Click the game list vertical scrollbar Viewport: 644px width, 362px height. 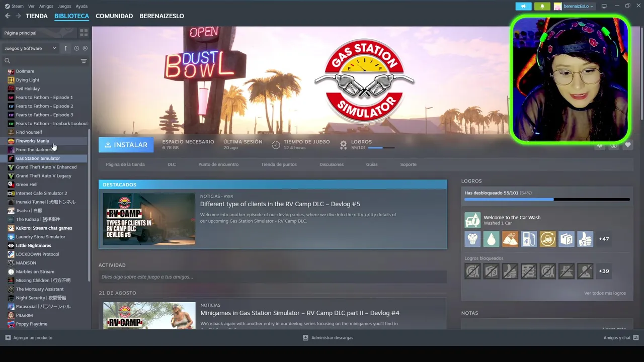[90, 205]
